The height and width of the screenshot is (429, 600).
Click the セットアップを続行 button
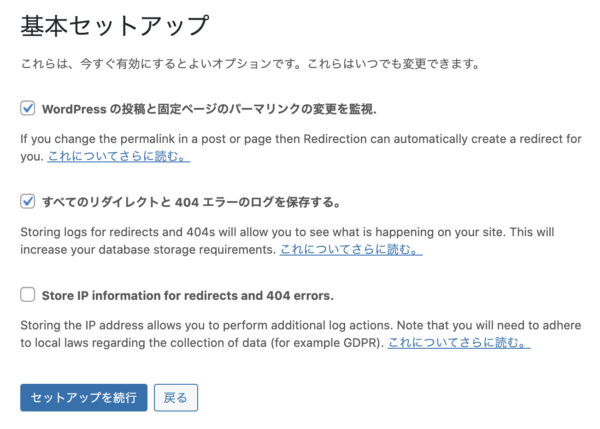coord(84,397)
